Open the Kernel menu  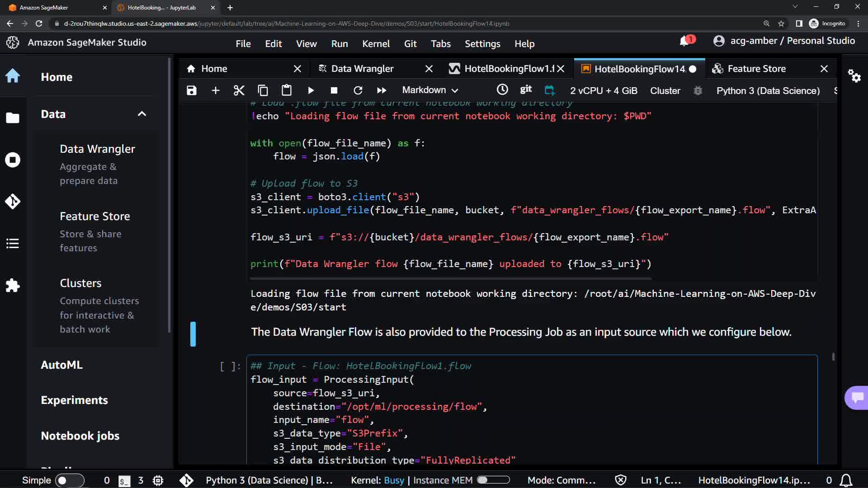click(375, 44)
